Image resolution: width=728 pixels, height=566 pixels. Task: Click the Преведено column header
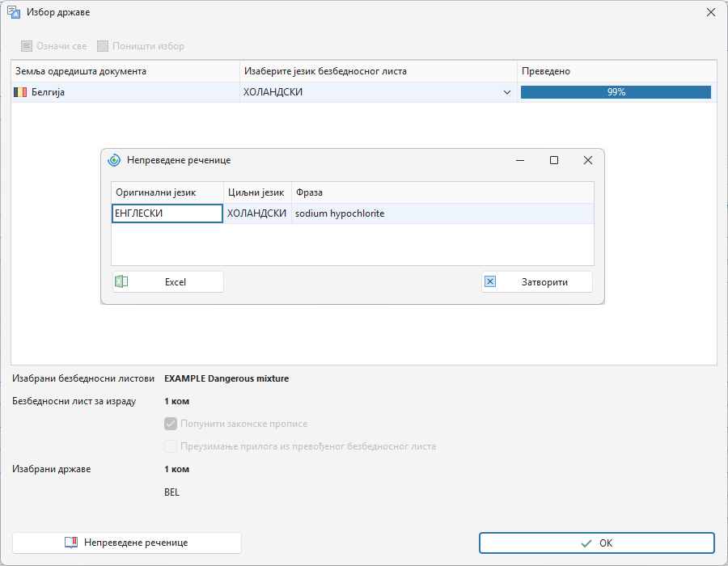(617, 71)
